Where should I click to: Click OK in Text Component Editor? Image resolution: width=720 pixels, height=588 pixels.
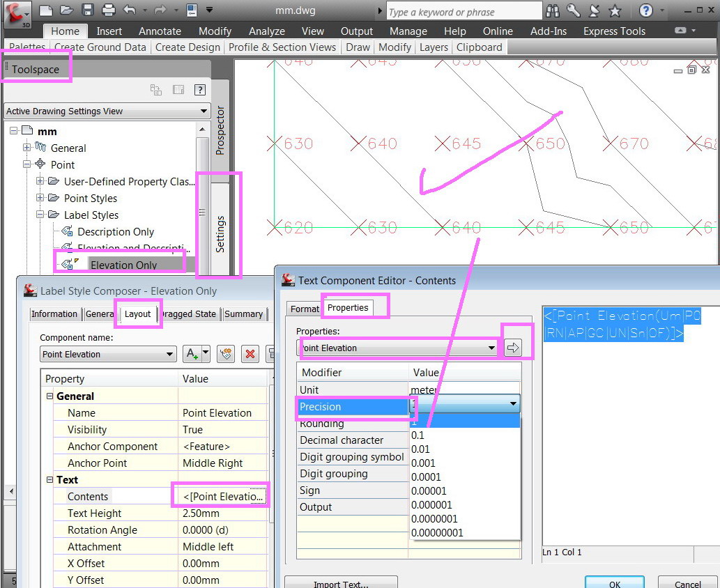tap(614, 584)
